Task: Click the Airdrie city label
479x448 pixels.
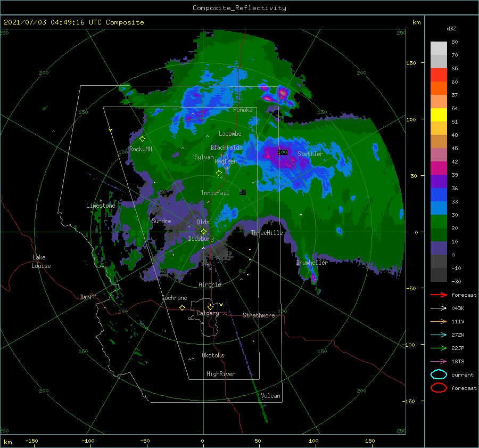Action: tap(210, 284)
